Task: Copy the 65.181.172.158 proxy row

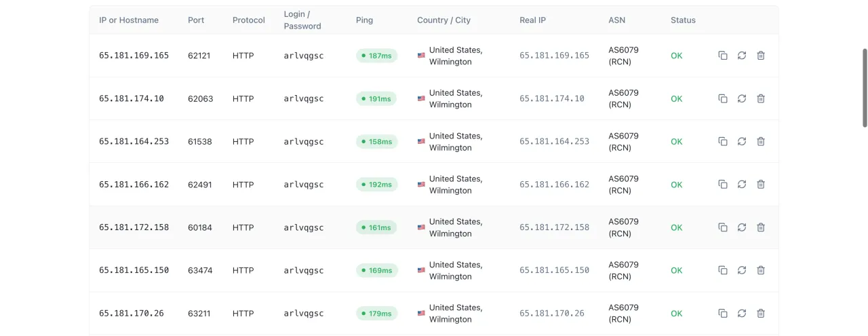Action: click(723, 227)
